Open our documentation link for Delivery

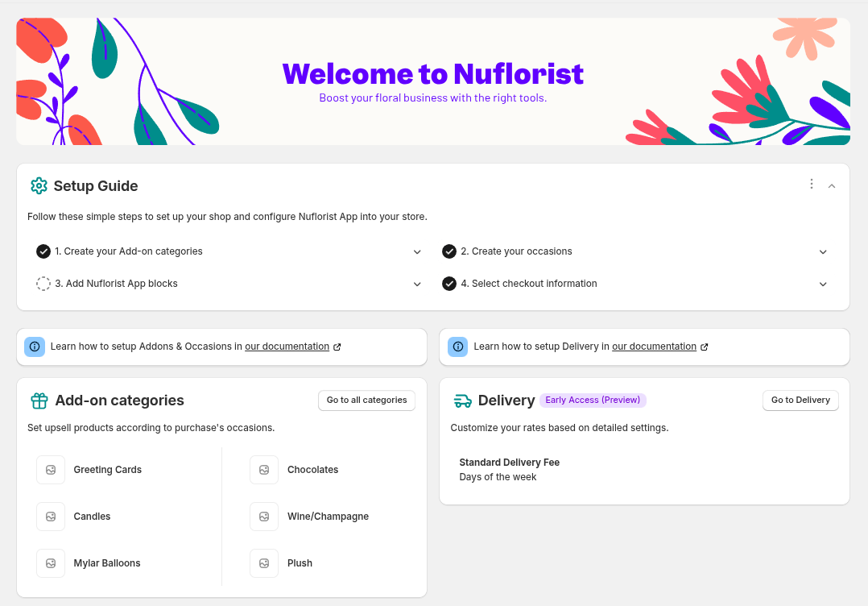(655, 346)
